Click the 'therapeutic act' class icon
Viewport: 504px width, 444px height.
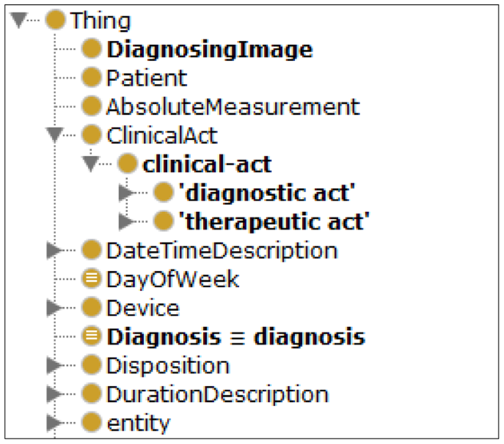pyautogui.click(x=163, y=222)
